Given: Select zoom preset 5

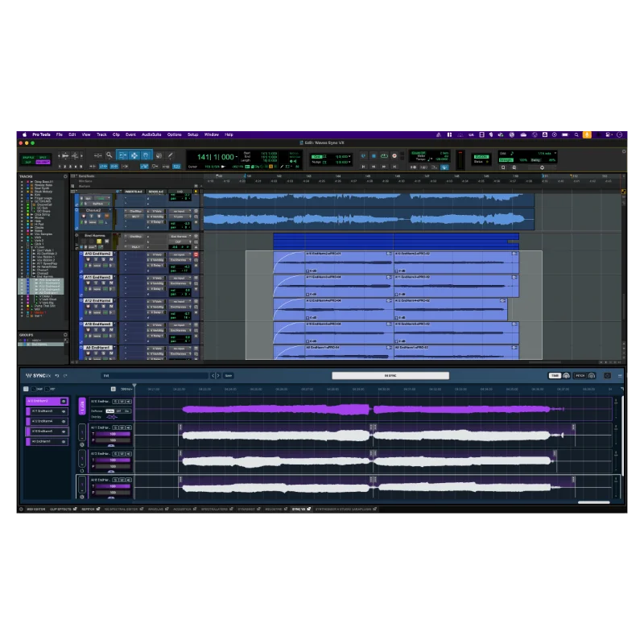Looking at the screenshot, I should pos(81,167).
